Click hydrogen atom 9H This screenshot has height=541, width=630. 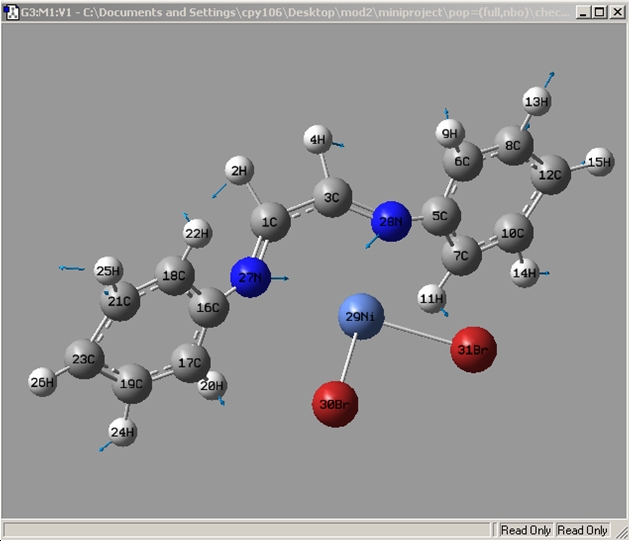tap(450, 133)
